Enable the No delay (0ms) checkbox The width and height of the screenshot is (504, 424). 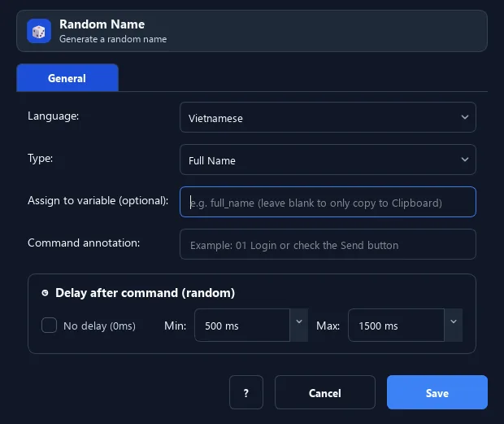49,326
